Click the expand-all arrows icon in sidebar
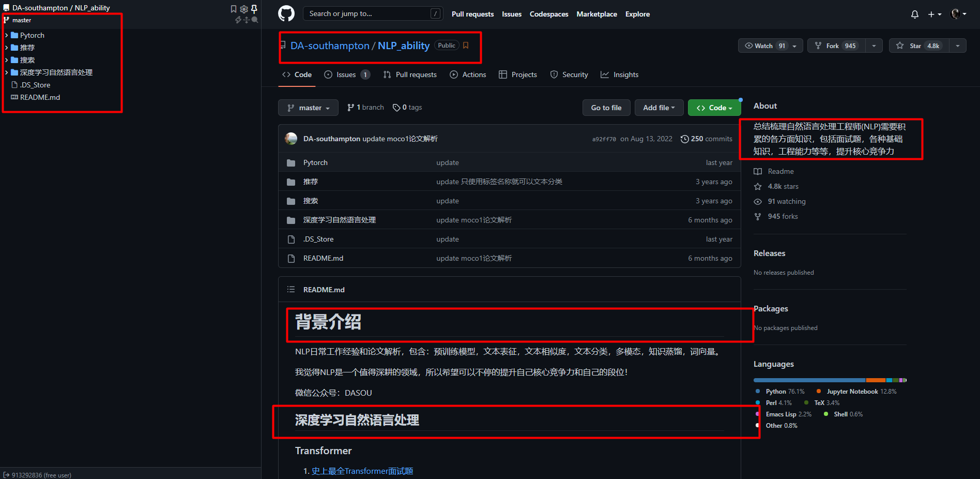Viewport: 980px width, 479px height. (x=247, y=20)
